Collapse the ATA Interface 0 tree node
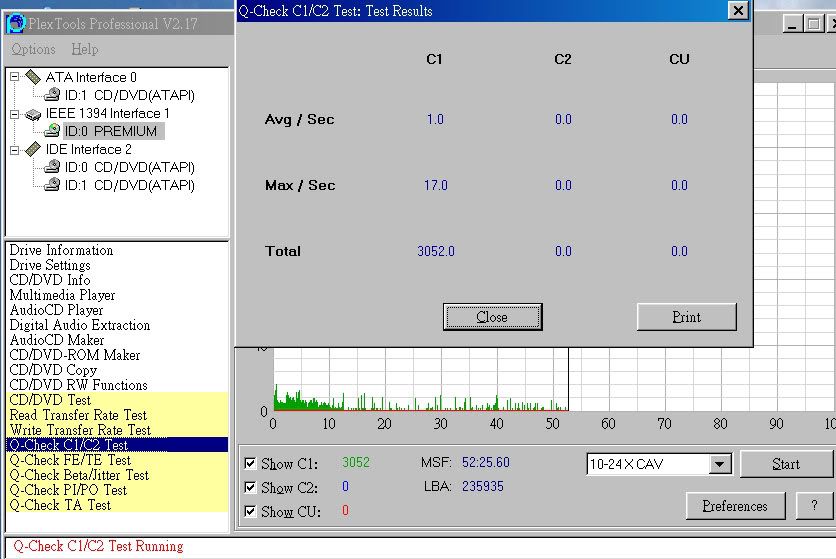Screen dimensions: 836x559 (14, 77)
